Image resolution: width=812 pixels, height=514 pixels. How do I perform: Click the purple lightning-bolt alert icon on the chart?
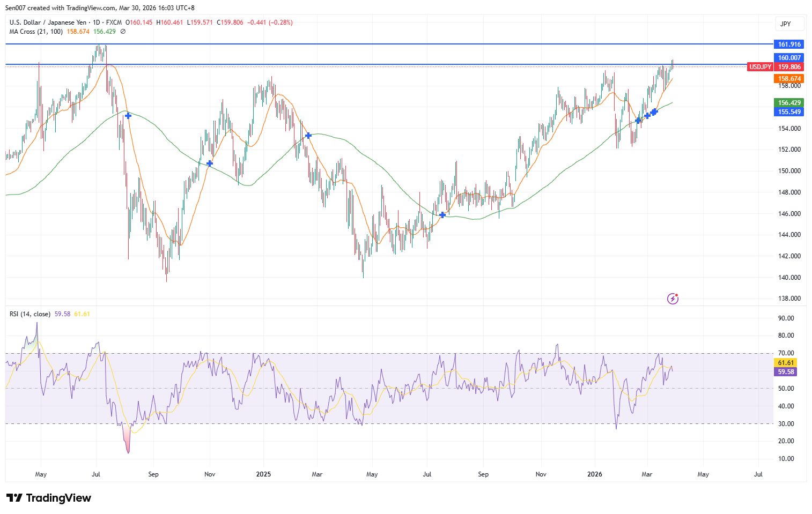coord(673,298)
